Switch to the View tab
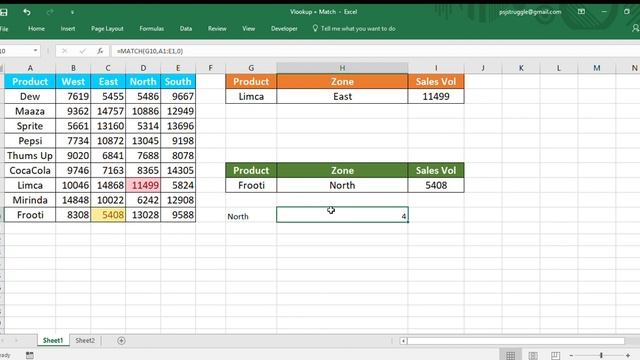This screenshot has width=640, height=360. (x=248, y=29)
